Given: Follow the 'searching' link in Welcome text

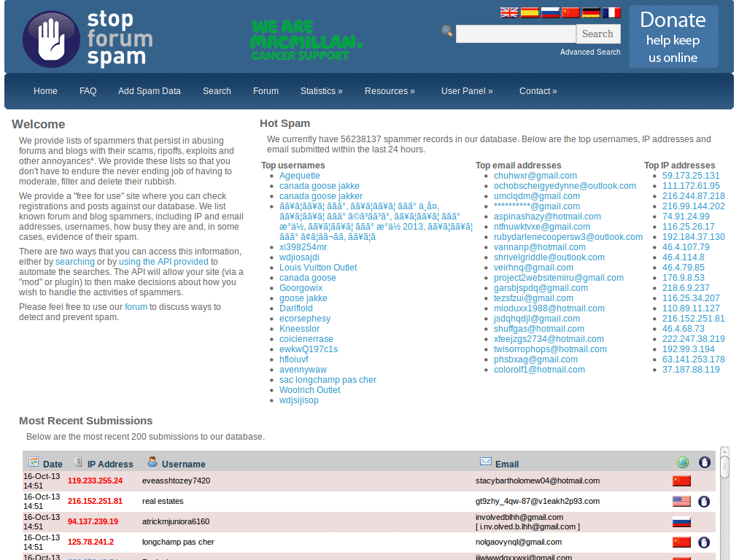Looking at the screenshot, I should tap(75, 262).
